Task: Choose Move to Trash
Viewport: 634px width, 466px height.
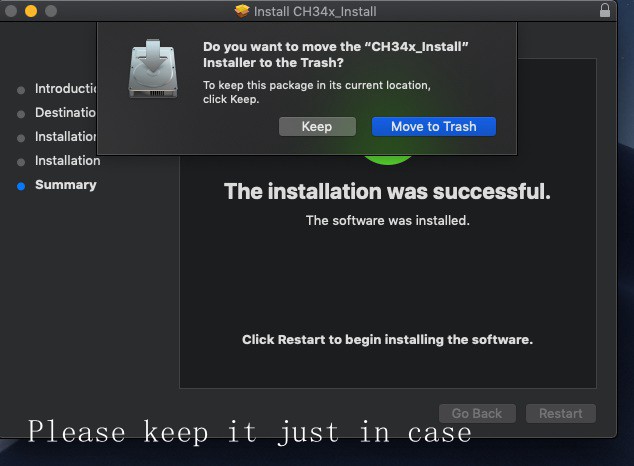Action: [x=433, y=127]
